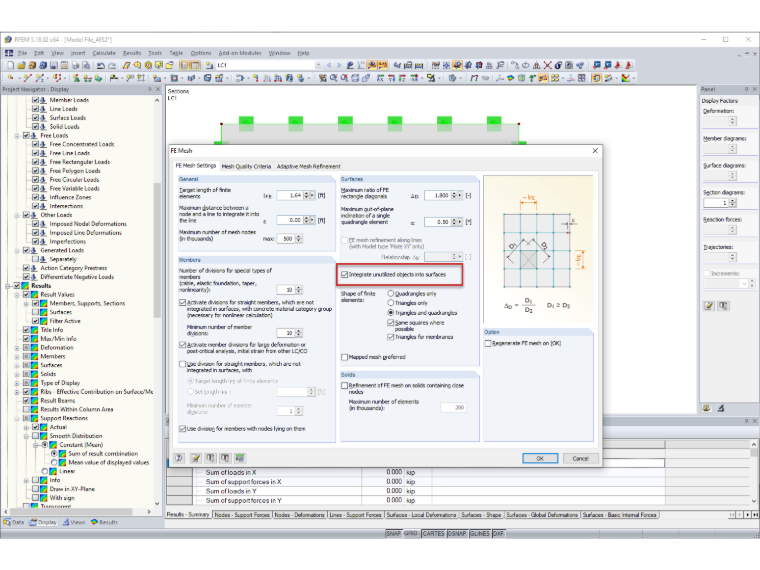Image resolution: width=760 pixels, height=570 pixels.
Task: Open the LC1 load case dropdown
Action: click(x=318, y=65)
